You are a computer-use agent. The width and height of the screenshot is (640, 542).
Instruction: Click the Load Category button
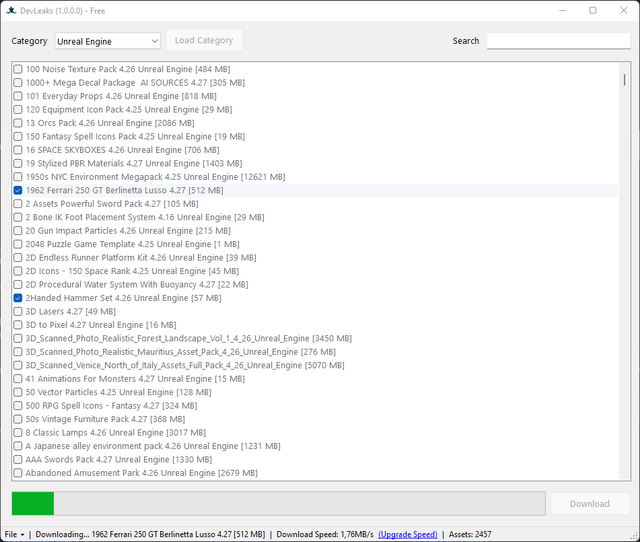click(x=204, y=40)
